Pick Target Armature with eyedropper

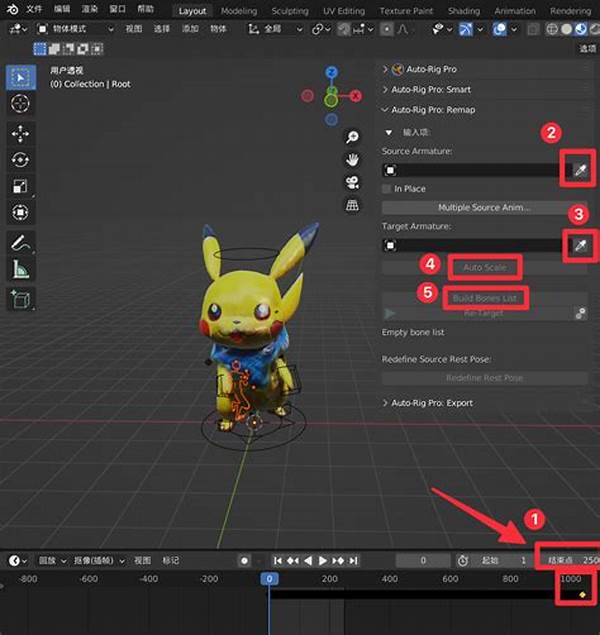click(581, 245)
